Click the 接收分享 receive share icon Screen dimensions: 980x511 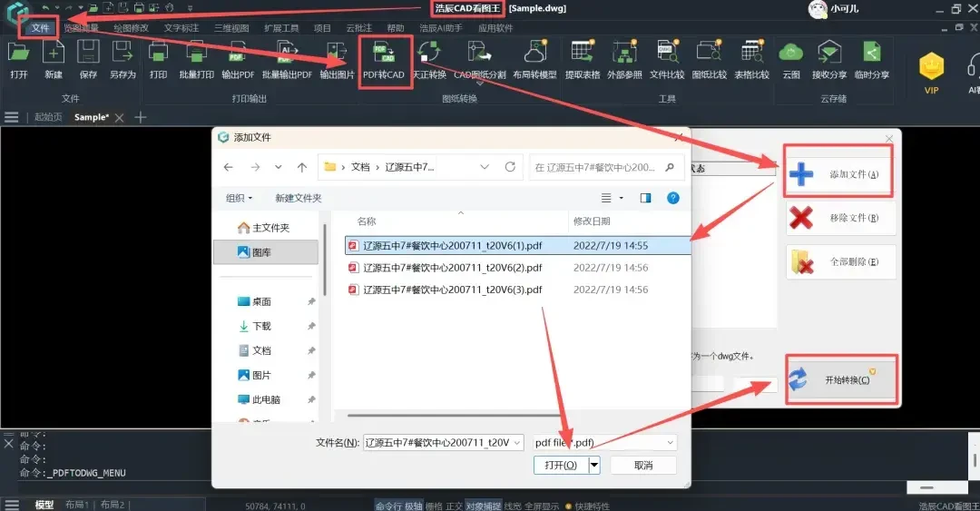pyautogui.click(x=829, y=54)
